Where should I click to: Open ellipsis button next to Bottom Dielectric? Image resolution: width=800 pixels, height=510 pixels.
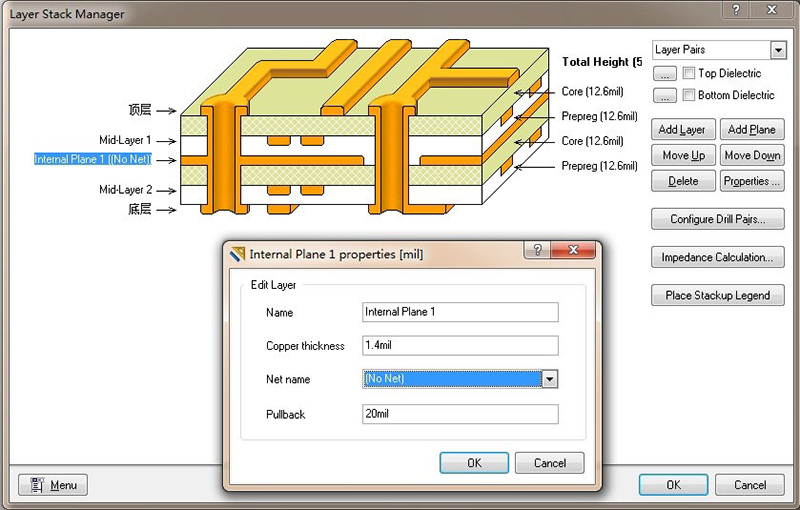point(664,95)
